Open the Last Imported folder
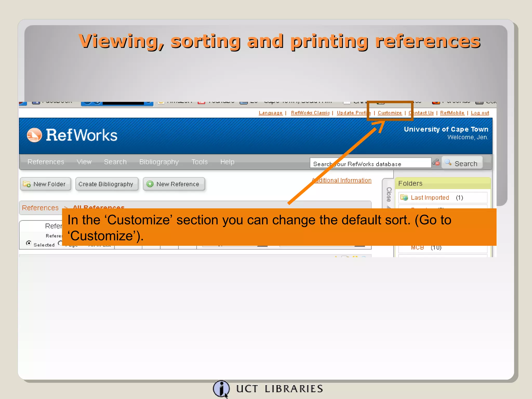 [x=430, y=198]
